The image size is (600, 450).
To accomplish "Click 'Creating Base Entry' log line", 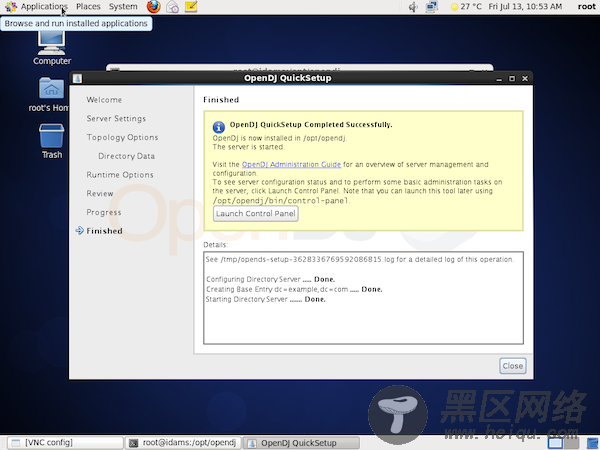I will coord(294,289).
